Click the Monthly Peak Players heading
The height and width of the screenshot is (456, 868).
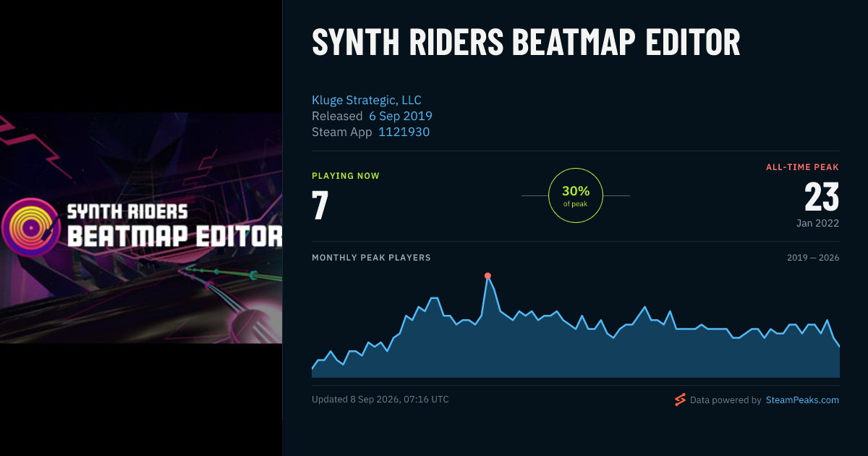click(x=371, y=258)
